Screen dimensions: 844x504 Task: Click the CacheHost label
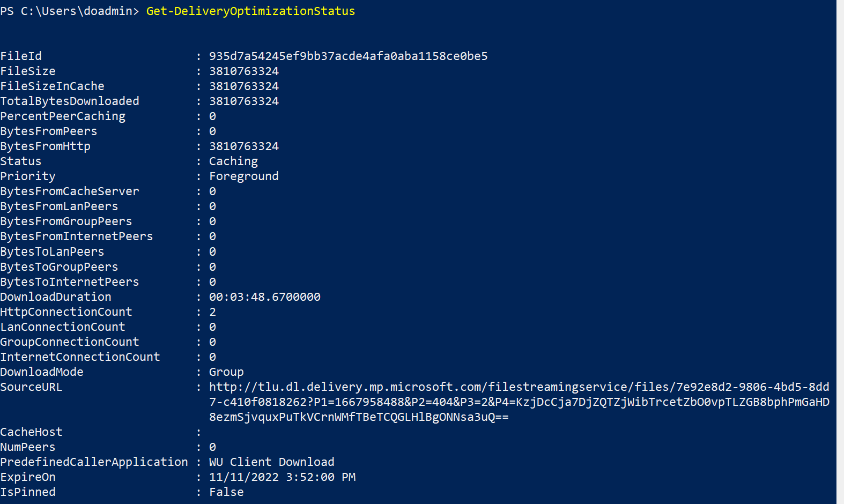pos(31,432)
